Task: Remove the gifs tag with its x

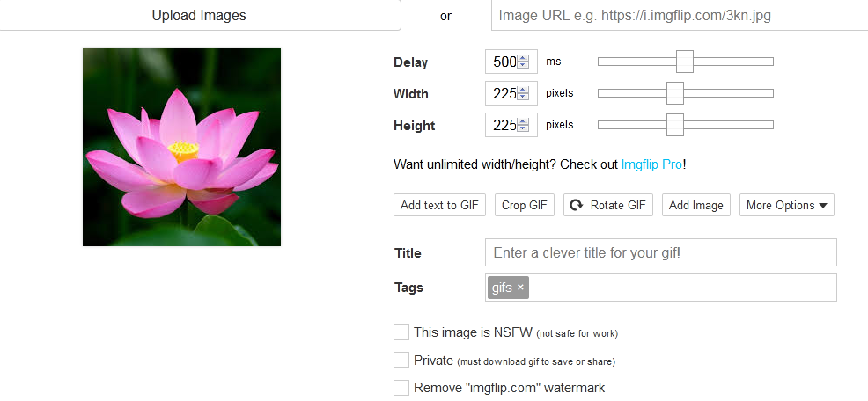Action: click(x=520, y=287)
